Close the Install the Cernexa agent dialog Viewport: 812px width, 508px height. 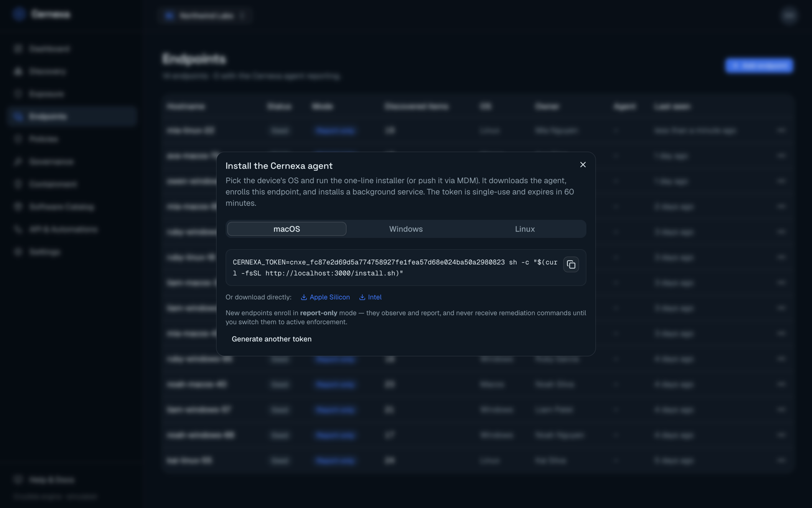pos(583,165)
